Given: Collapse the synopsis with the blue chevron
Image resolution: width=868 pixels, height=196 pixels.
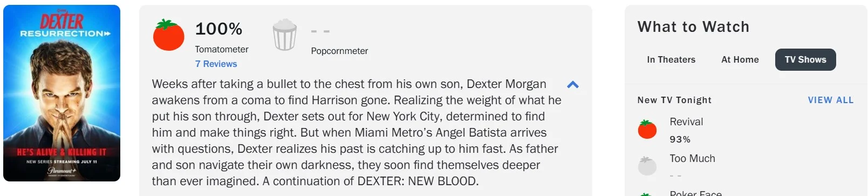Looking at the screenshot, I should 573,85.
